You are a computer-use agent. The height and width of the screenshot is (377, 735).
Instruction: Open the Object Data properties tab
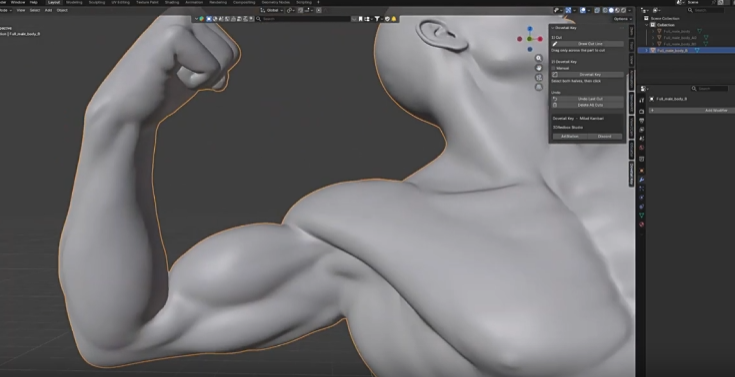click(x=642, y=215)
